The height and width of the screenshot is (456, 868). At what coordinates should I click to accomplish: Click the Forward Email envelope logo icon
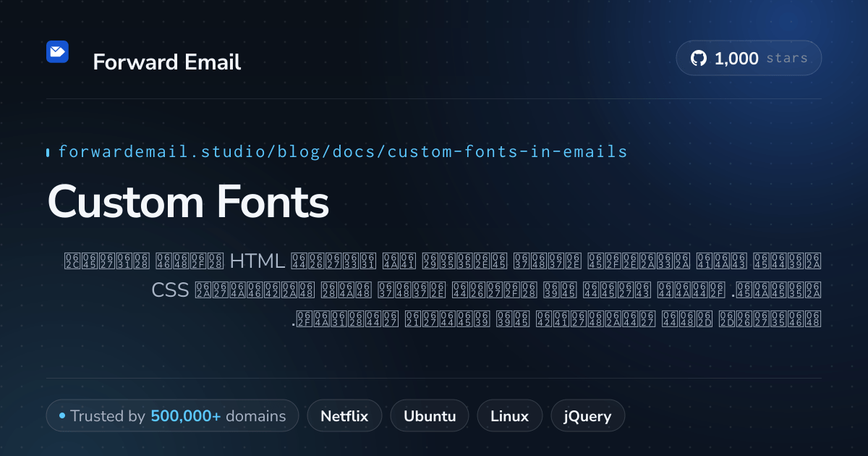point(57,51)
